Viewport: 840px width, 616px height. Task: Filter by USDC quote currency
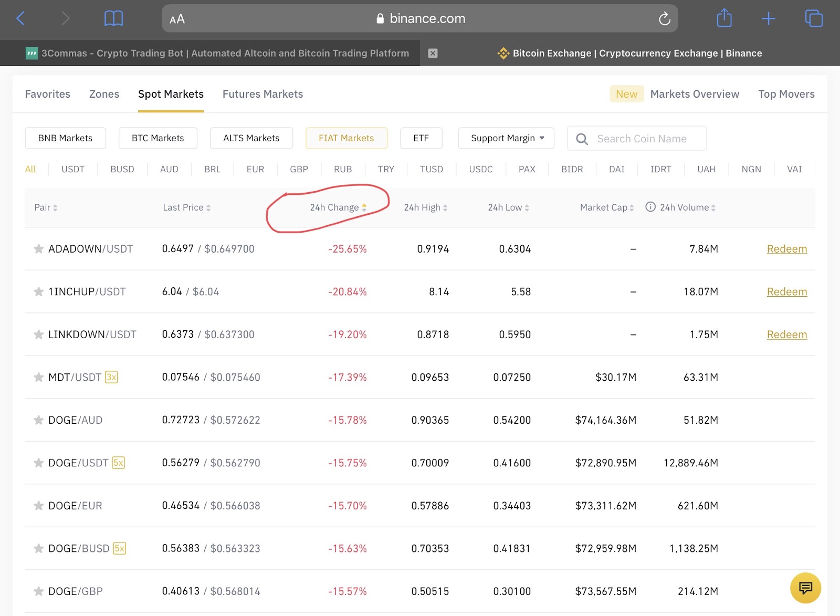pos(481,169)
